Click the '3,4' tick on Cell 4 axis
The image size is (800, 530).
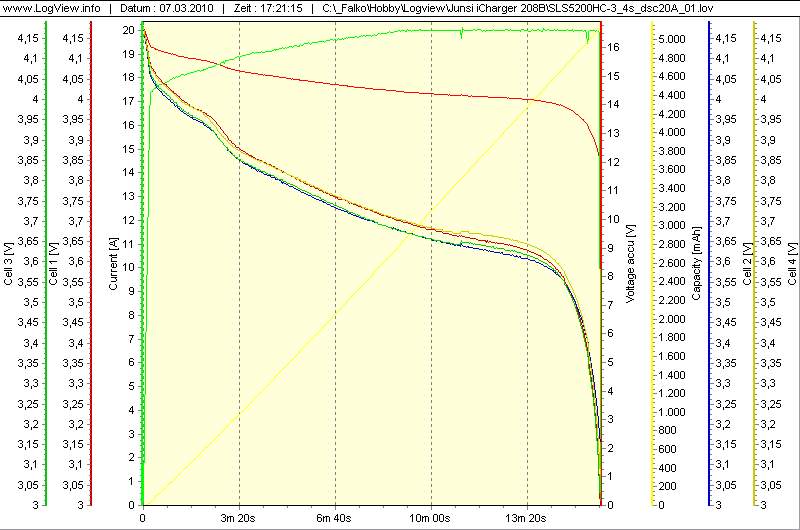(768, 343)
